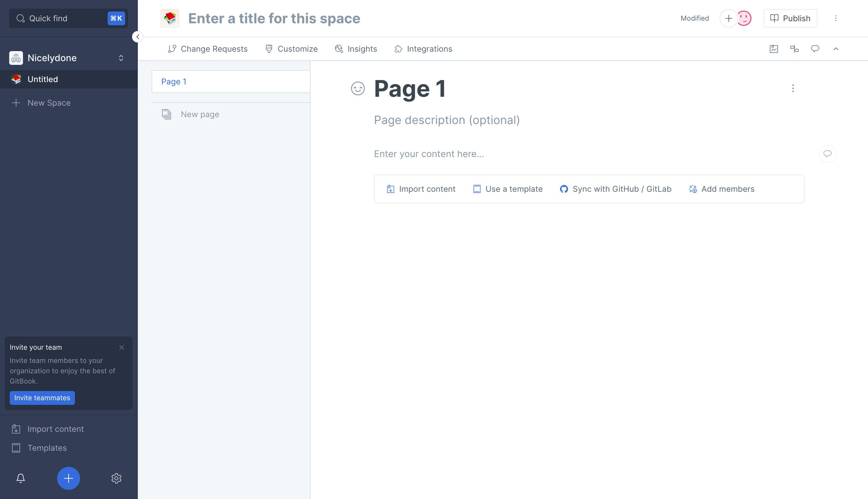Viewport: 868px width, 499px height.
Task: Open the three-dot menu next to Page 1
Action: point(793,88)
